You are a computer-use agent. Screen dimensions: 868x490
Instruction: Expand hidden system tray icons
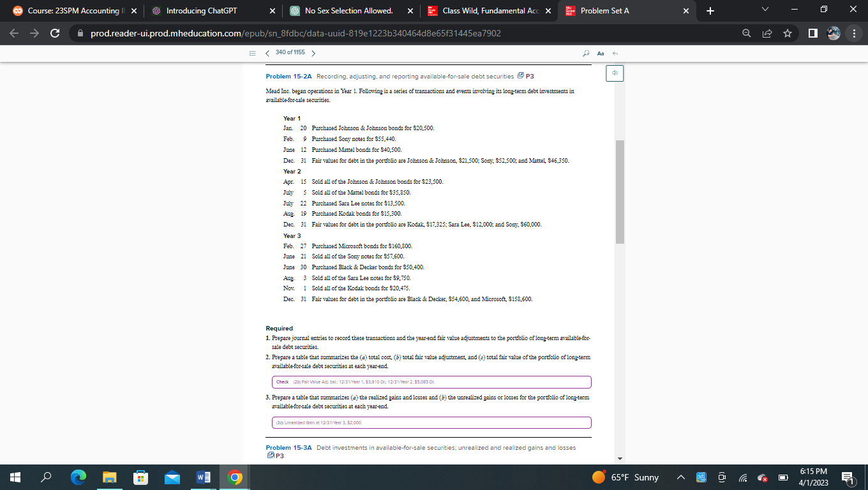(681, 477)
